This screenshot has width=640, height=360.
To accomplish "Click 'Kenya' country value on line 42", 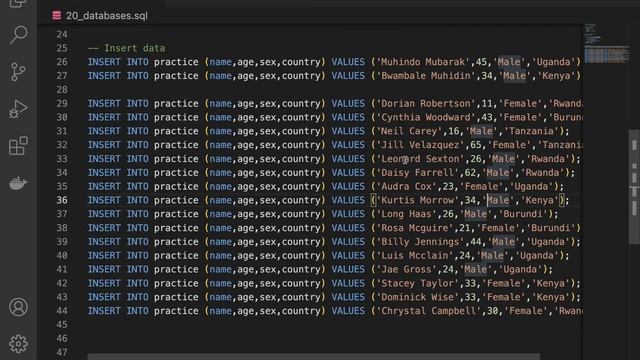I will click(551, 284).
